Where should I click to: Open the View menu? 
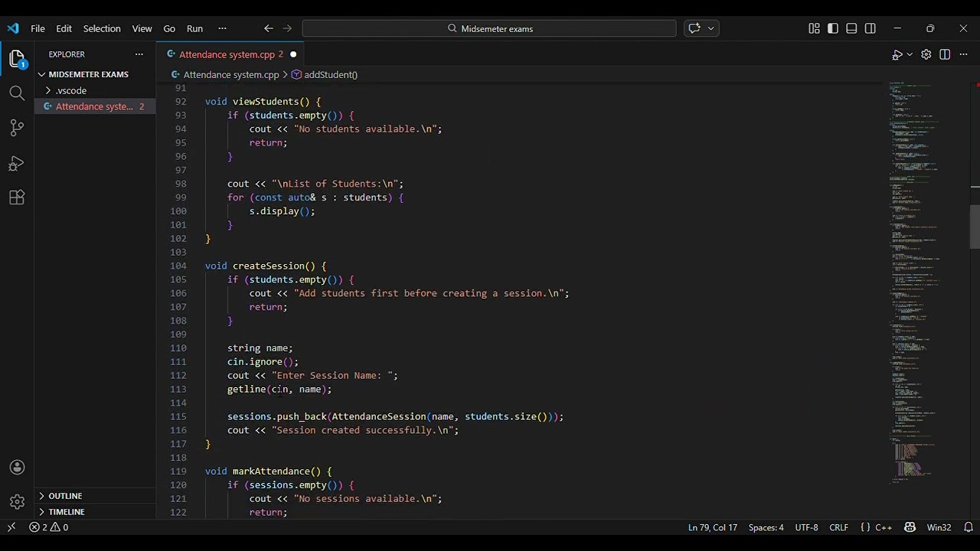(142, 28)
